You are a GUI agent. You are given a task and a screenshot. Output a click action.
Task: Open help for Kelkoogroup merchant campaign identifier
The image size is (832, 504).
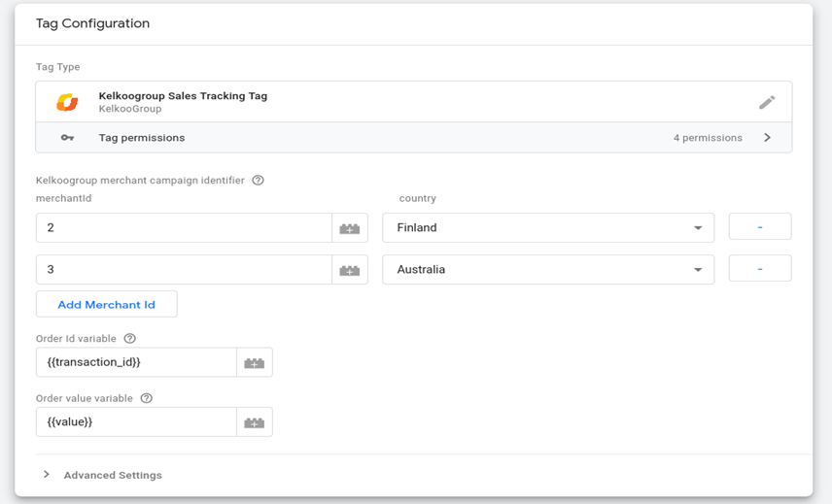pos(258,180)
